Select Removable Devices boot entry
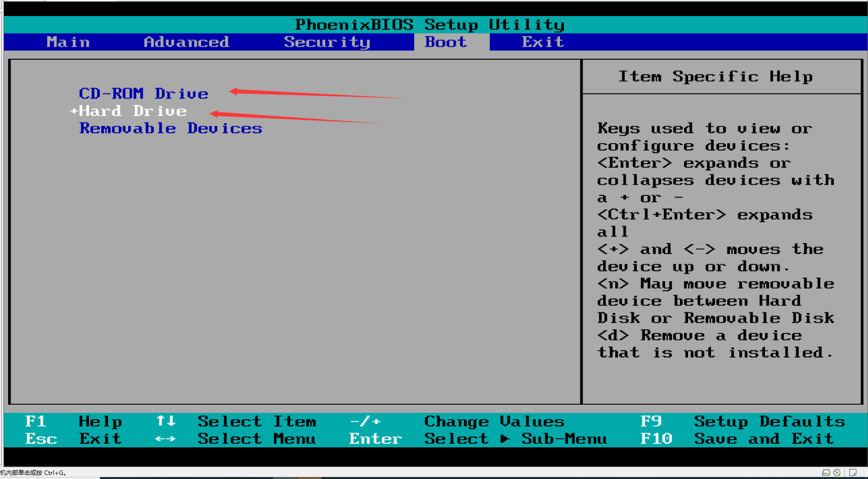 [171, 129]
